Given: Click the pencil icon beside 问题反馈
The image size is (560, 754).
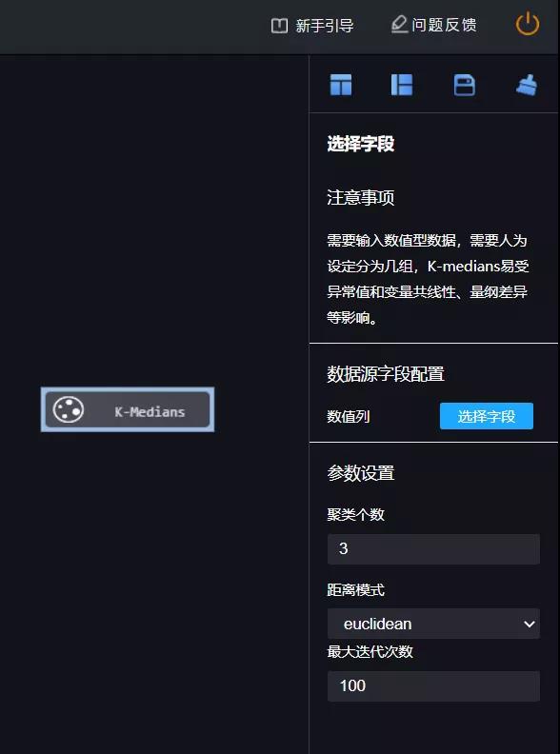Looking at the screenshot, I should [x=399, y=25].
